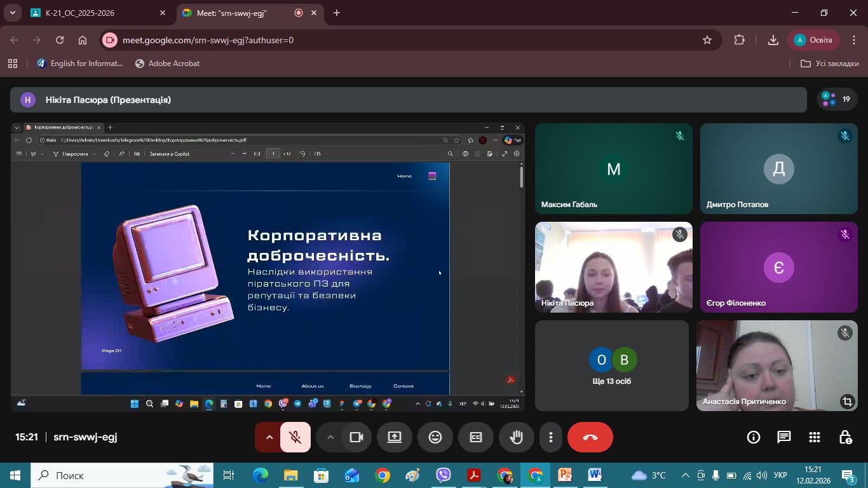Select Дмитро Потапов participant tile
Viewport: 868px width, 488px height.
(x=779, y=169)
